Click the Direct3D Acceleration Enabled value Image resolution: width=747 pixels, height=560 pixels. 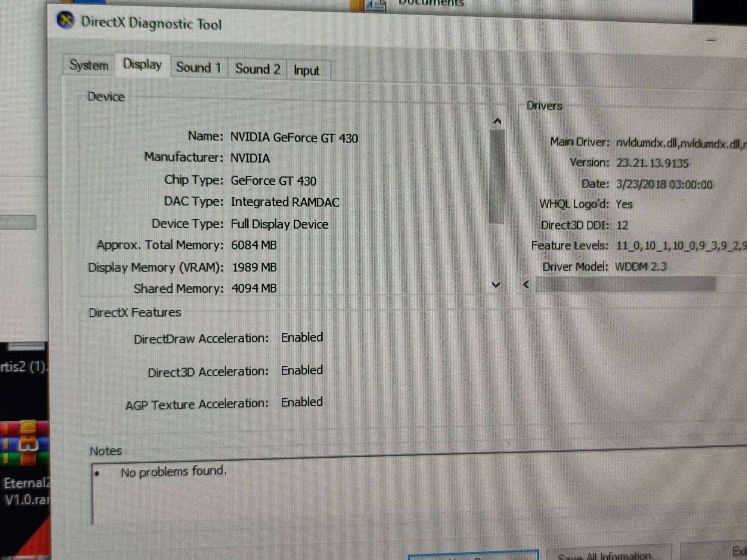point(302,370)
